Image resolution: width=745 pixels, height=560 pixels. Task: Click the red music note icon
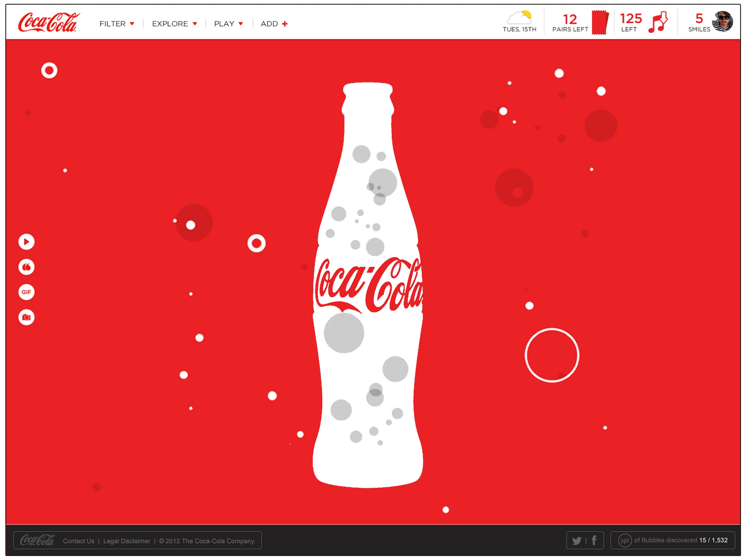coord(658,22)
